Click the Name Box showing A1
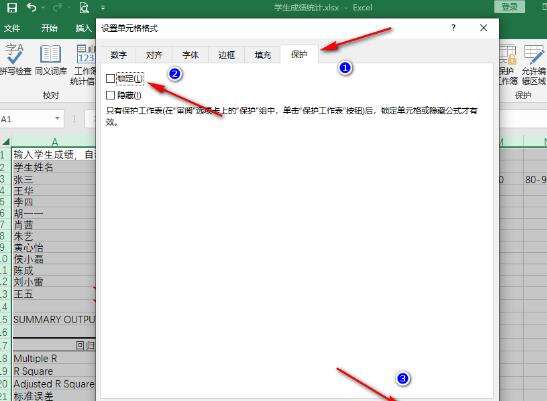This screenshot has width=547, height=401. coord(26,119)
